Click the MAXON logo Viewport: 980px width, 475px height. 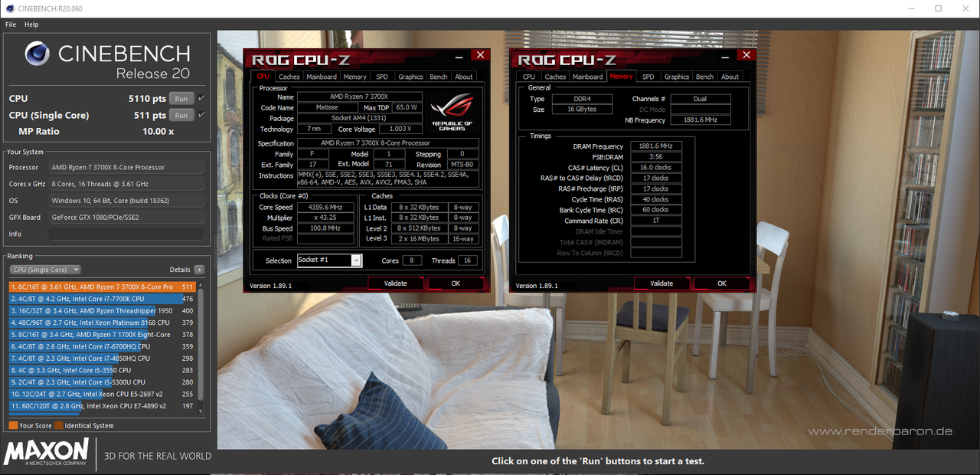47,452
